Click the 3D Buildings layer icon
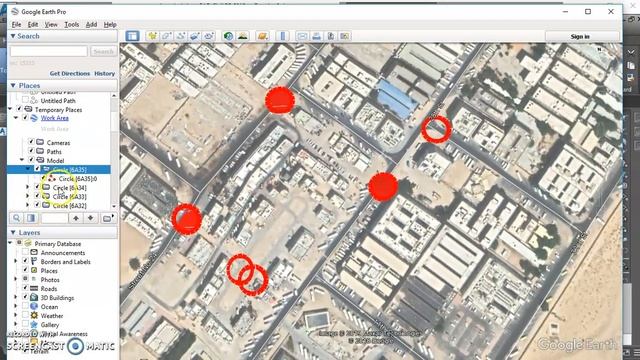Image resolution: width=640 pixels, height=360 pixels. (x=34, y=298)
